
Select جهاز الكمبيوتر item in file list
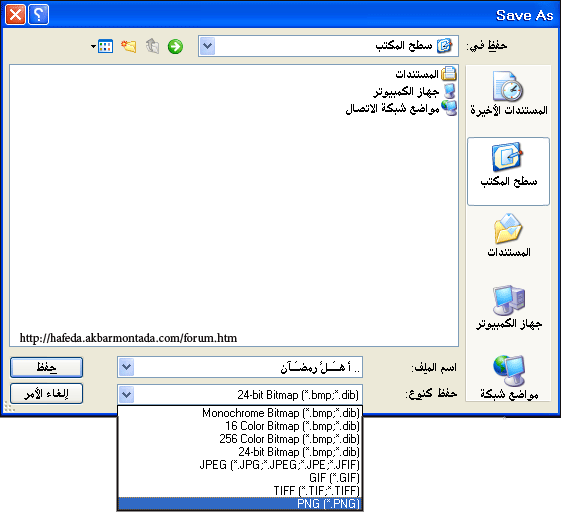click(x=415, y=91)
